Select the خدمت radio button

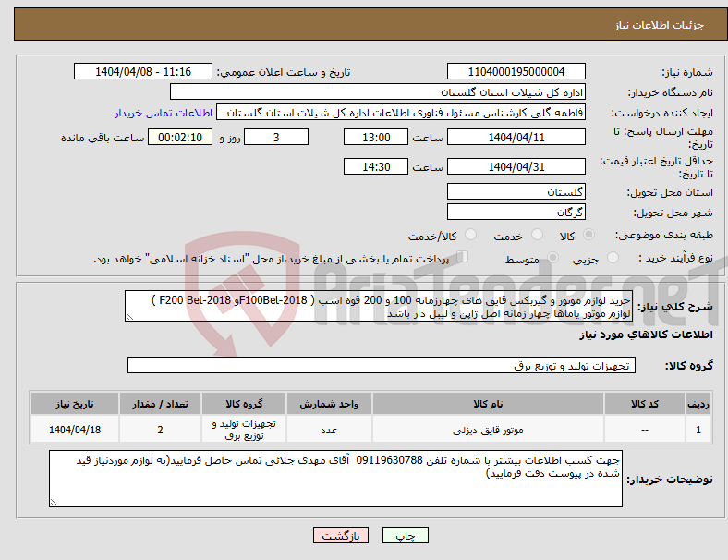tap(537, 235)
